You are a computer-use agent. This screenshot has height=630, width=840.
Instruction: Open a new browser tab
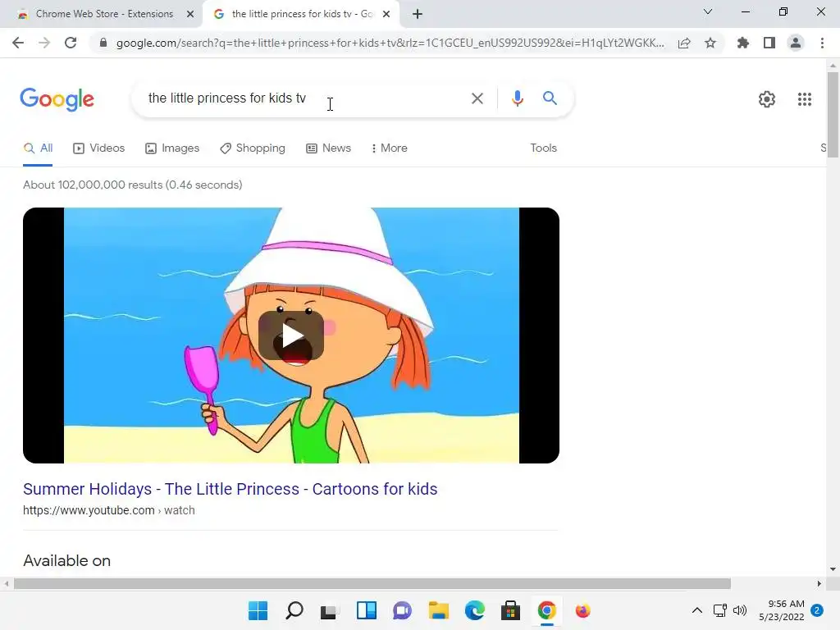coord(418,14)
